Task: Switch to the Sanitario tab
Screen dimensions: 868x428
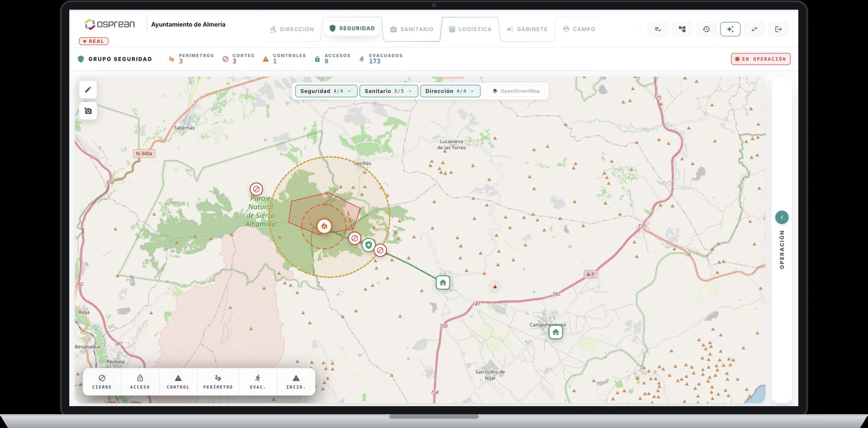Action: tap(412, 29)
